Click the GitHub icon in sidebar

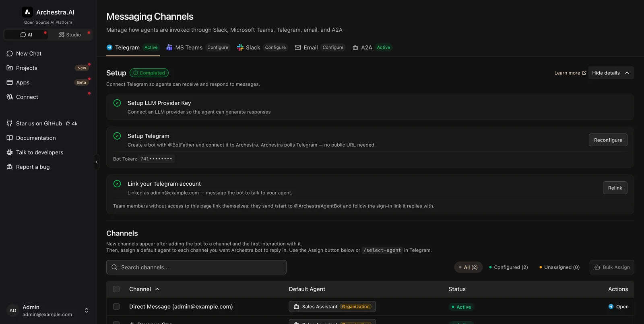point(10,123)
